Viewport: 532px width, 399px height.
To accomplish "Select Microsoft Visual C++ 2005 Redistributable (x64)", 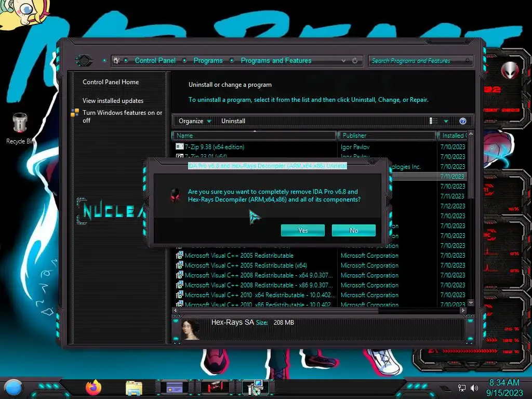I will click(246, 265).
